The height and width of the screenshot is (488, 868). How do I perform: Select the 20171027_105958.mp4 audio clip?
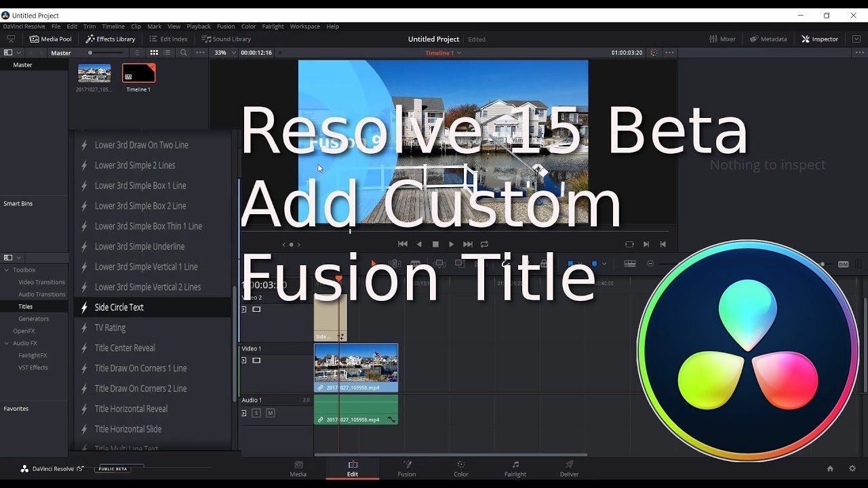tap(355, 409)
